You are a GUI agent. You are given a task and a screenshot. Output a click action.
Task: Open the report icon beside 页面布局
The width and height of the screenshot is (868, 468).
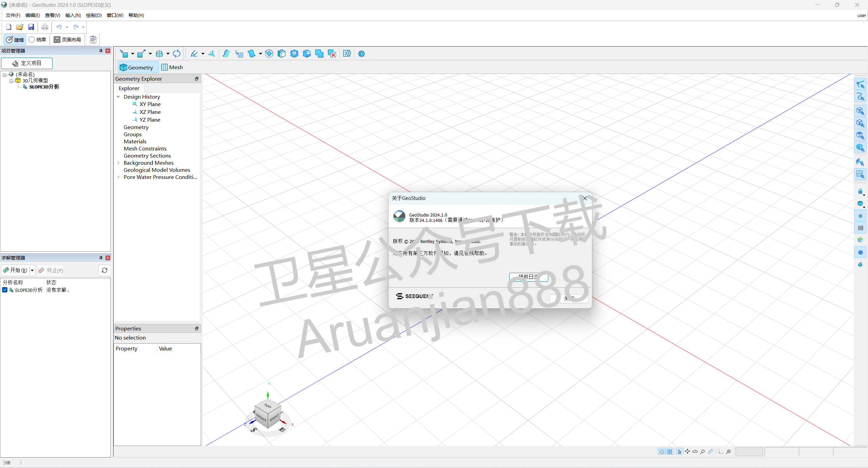[x=93, y=40]
